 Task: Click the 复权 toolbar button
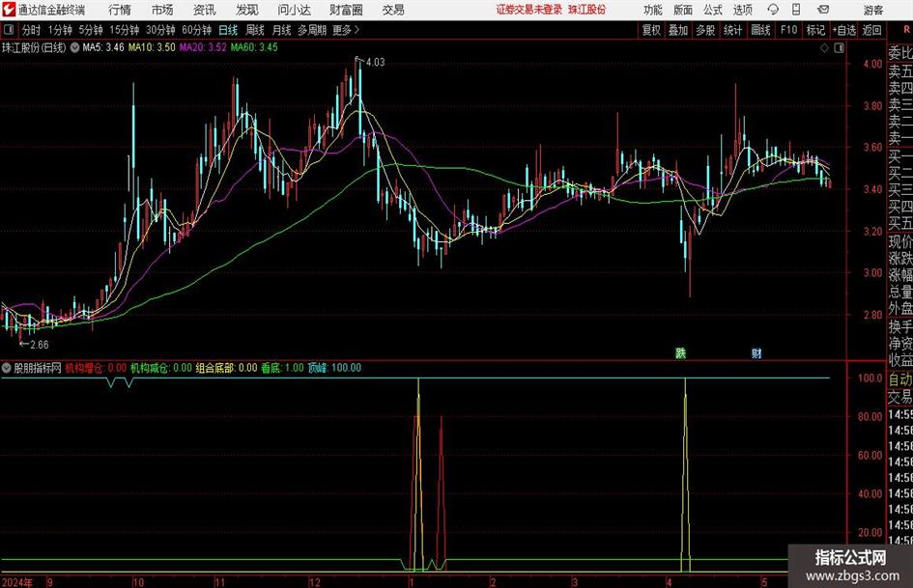(651, 30)
